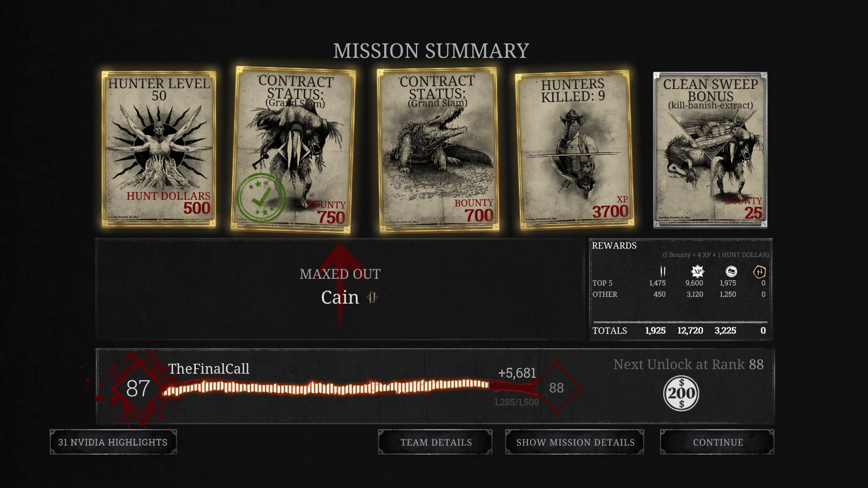Click the TOTALS row in Rewards

[x=680, y=330]
